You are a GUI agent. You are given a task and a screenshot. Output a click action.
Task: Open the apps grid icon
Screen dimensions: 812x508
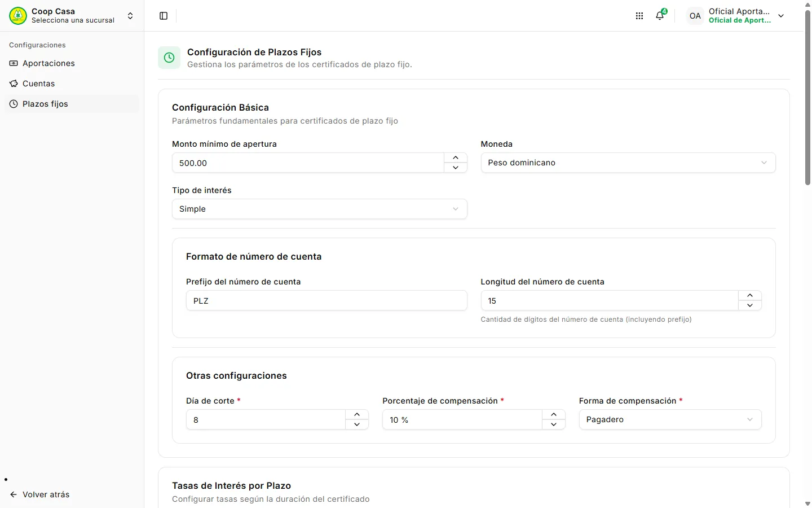(639, 16)
